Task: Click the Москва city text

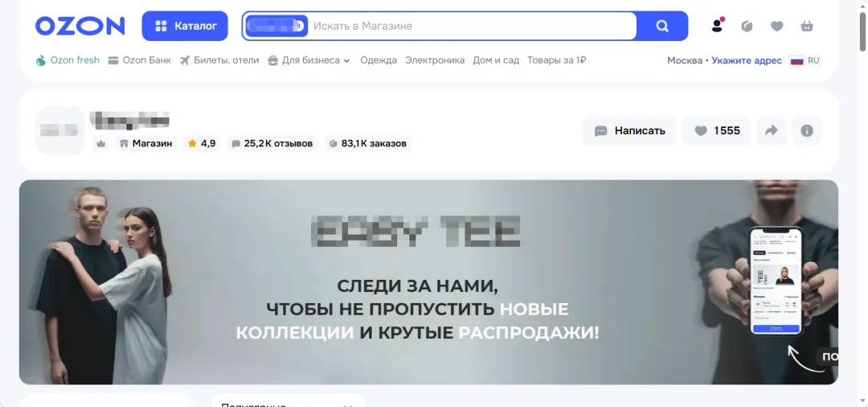Action: pos(684,60)
